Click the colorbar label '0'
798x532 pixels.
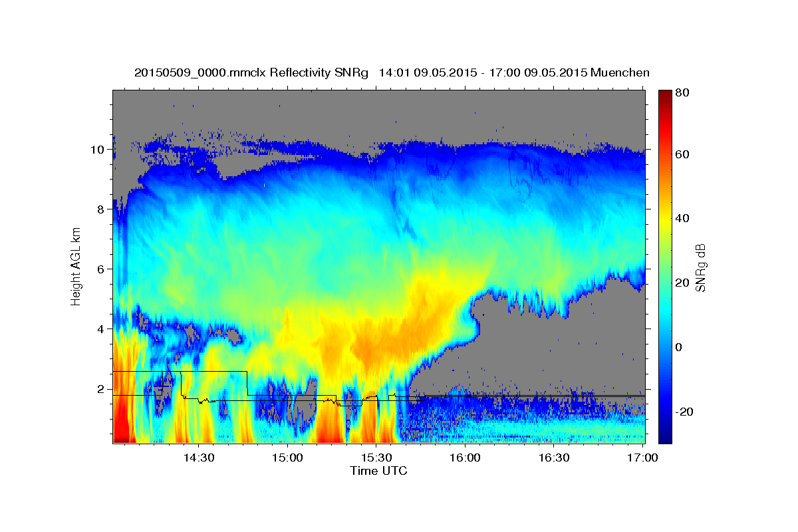tap(678, 347)
